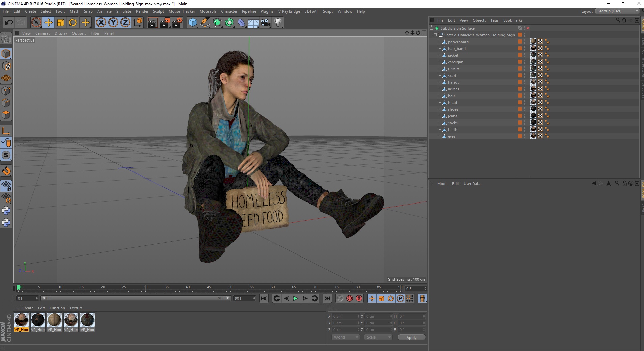This screenshot has width=644, height=351.
Task: Select the Undo arrow icon
Action: point(9,23)
